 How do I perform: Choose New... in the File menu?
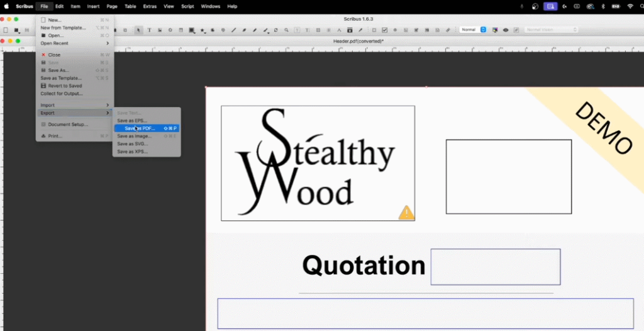point(74,20)
